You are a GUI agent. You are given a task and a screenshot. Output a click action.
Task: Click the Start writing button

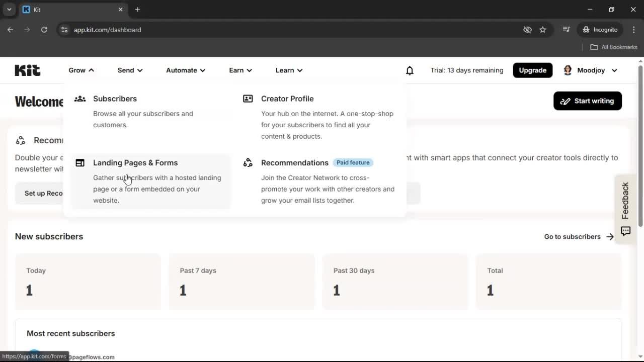click(587, 101)
